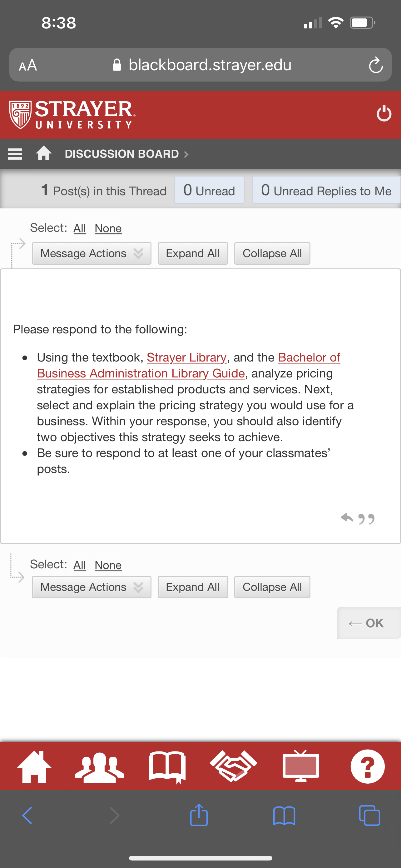
Task: Click the bottom Collapse All button
Action: click(x=272, y=587)
